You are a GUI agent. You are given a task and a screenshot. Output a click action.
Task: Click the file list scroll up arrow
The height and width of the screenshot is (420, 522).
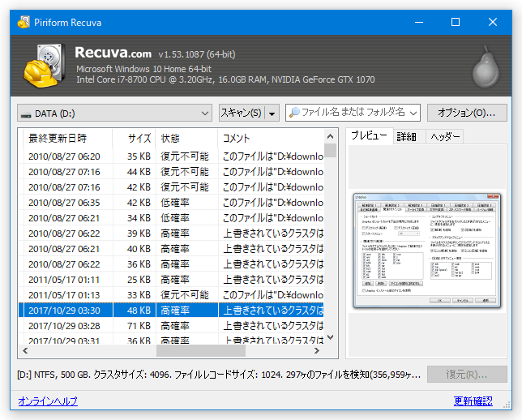(x=330, y=136)
